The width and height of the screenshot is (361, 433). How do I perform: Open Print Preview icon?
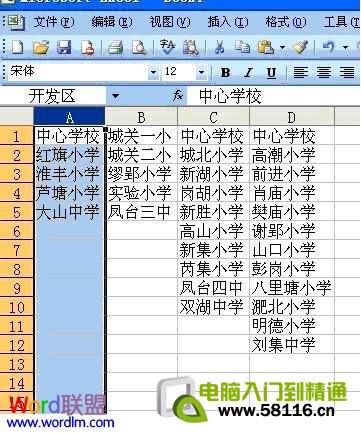pos(139,47)
